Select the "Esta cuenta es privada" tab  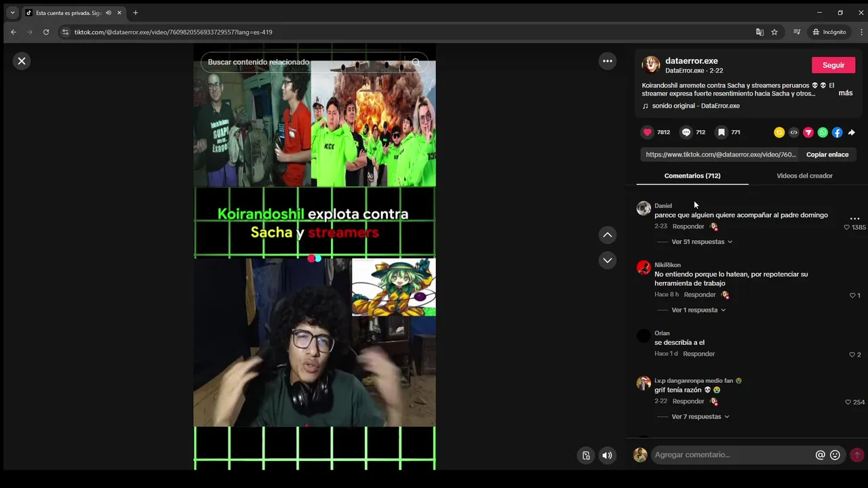pos(68,13)
